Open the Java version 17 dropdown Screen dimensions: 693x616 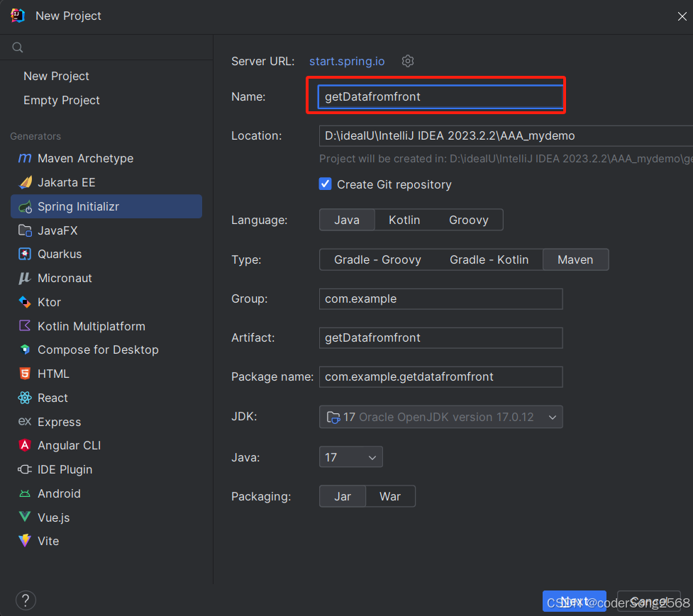pyautogui.click(x=351, y=457)
